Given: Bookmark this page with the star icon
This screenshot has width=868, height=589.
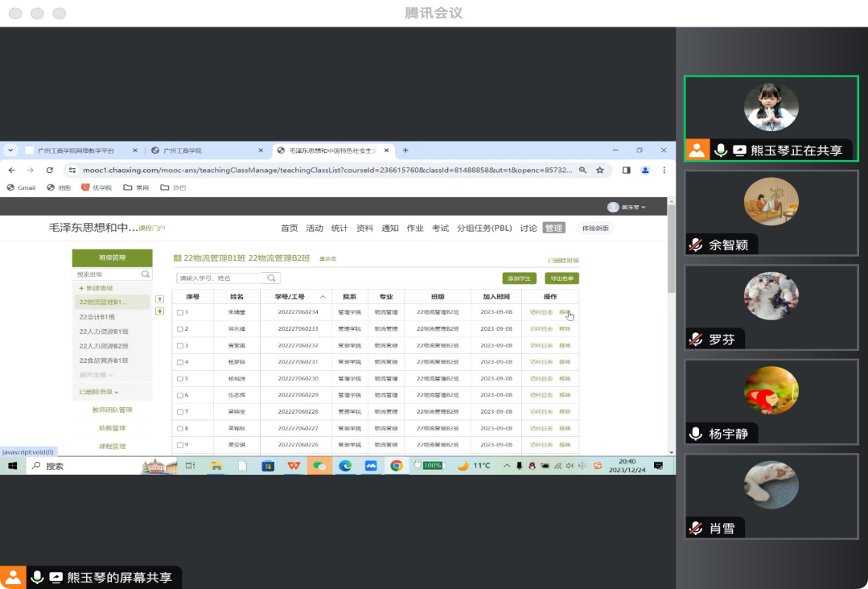Looking at the screenshot, I should coord(600,171).
